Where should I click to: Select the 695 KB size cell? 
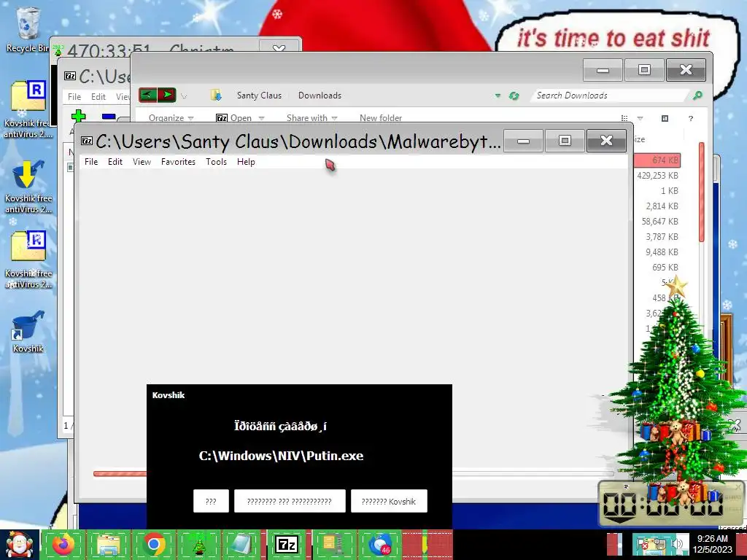665,267
